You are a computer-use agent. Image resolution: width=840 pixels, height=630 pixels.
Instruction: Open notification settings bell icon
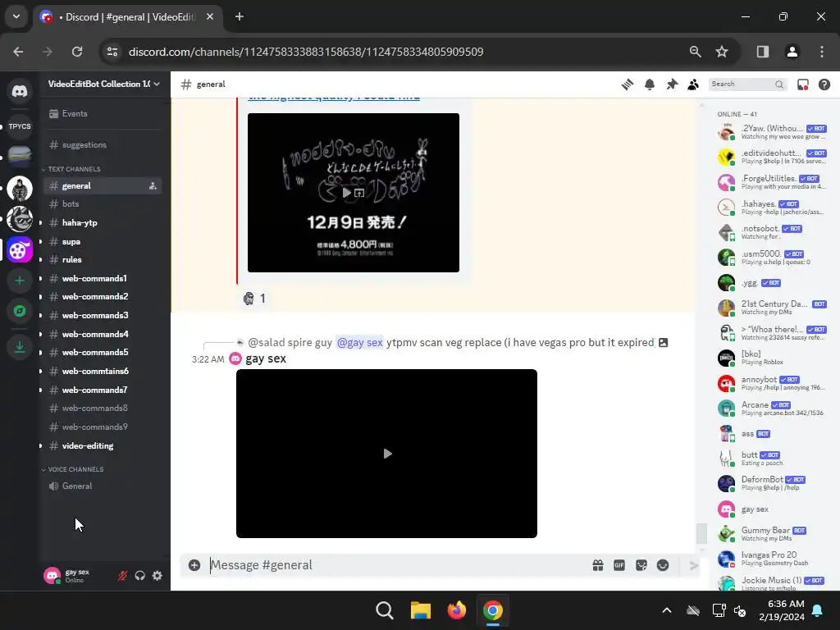(650, 84)
